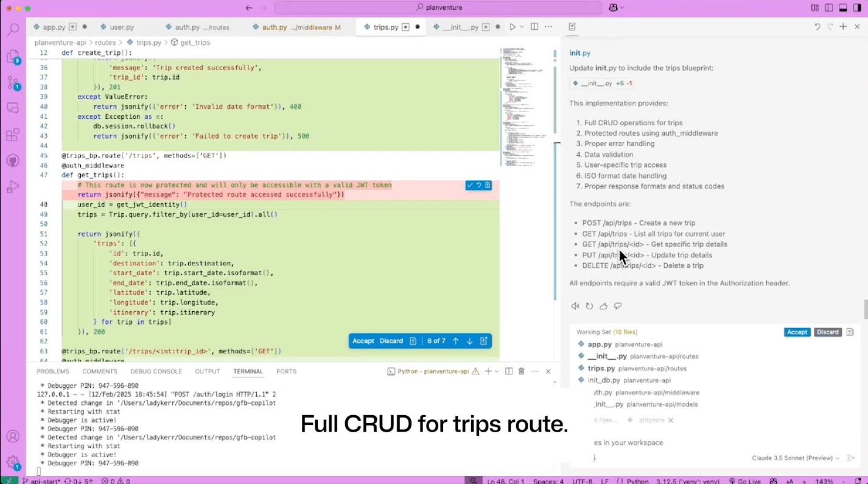The image size is (868, 484).
Task: Click the read aloud speaker icon
Action: (575, 306)
